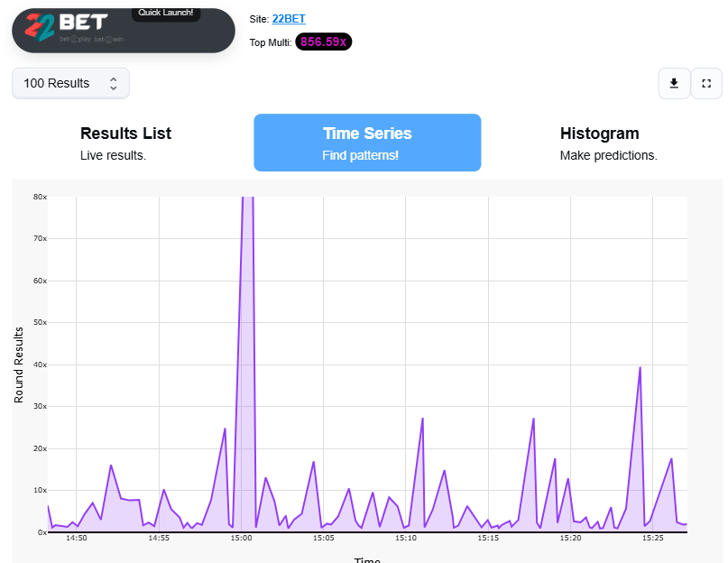Open the 100 Results dropdown
The image size is (728, 563).
tap(70, 83)
